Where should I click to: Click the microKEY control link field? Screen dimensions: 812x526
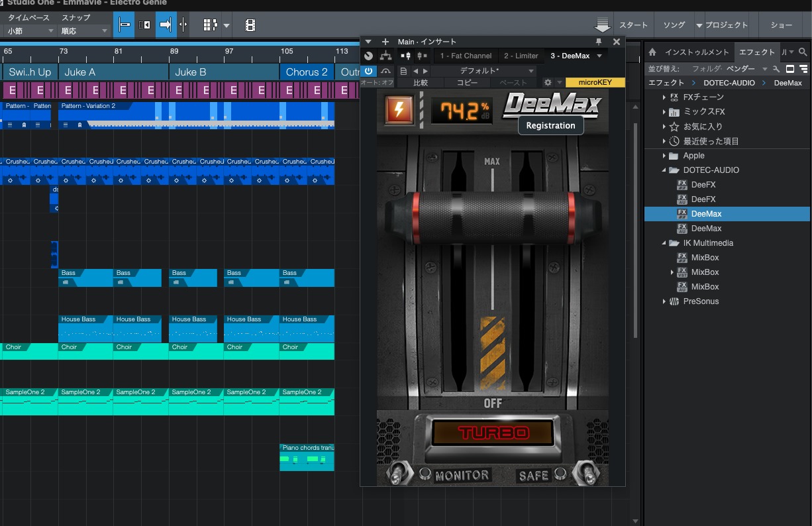(595, 83)
